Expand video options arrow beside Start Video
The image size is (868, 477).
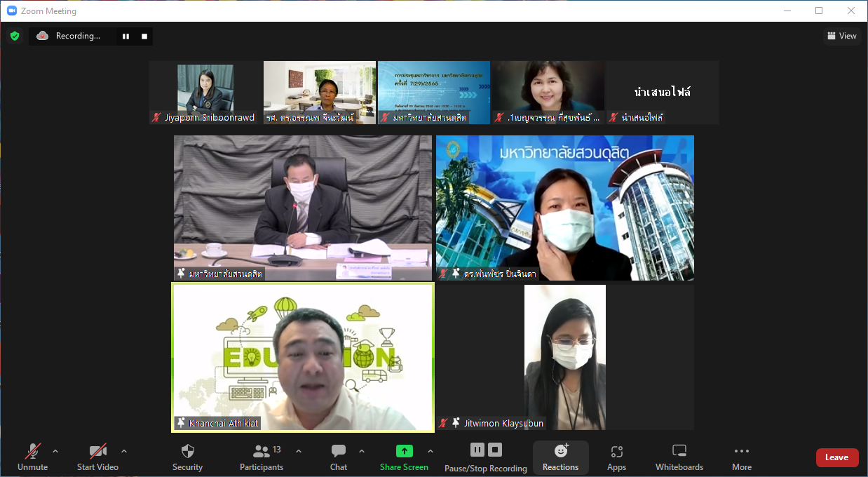pyautogui.click(x=124, y=451)
